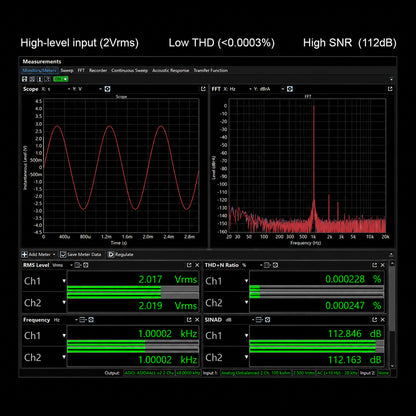Pop out the Scope graph panel
Viewport: 416px width, 416px height.
203,89
